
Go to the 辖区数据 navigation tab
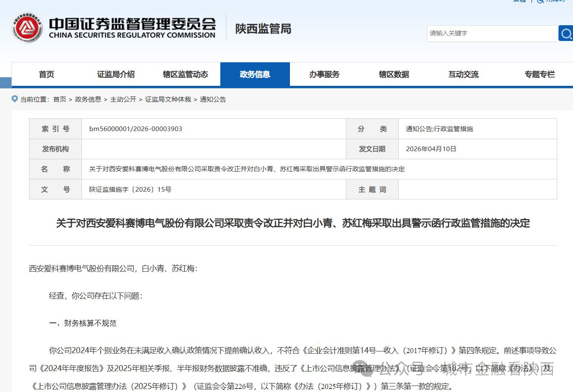pos(394,74)
